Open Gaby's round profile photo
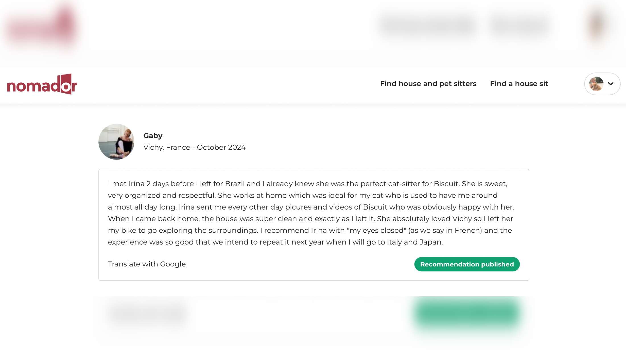 coord(116,142)
